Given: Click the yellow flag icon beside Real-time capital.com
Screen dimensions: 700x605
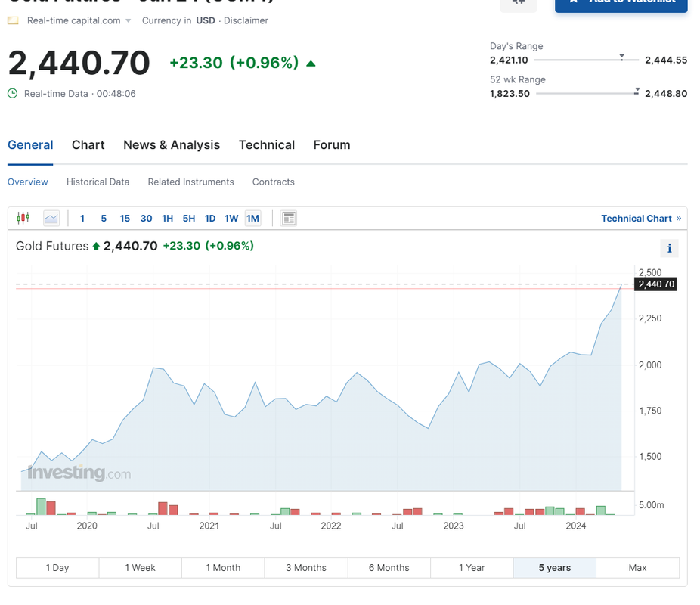Looking at the screenshot, I should (x=13, y=20).
